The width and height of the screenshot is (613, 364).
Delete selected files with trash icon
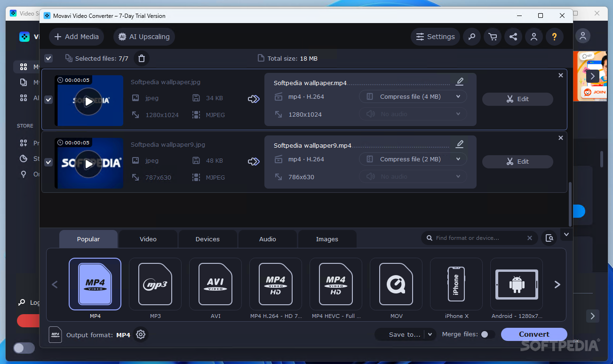pos(142,58)
